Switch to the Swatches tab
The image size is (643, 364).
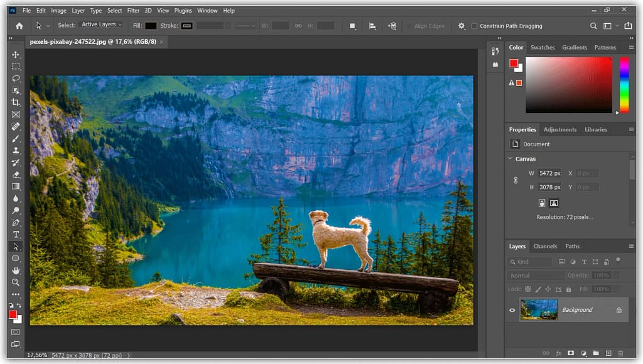tap(543, 48)
